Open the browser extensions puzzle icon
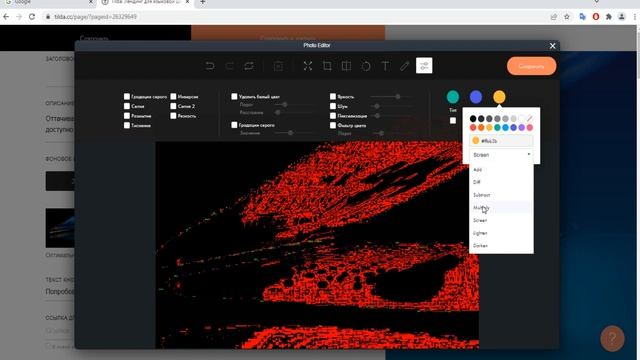 [x=609, y=17]
